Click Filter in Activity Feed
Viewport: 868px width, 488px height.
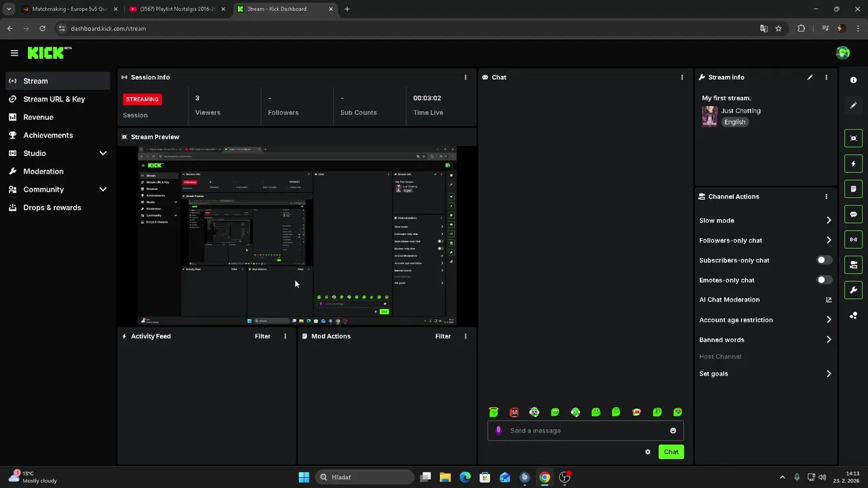[262, 336]
